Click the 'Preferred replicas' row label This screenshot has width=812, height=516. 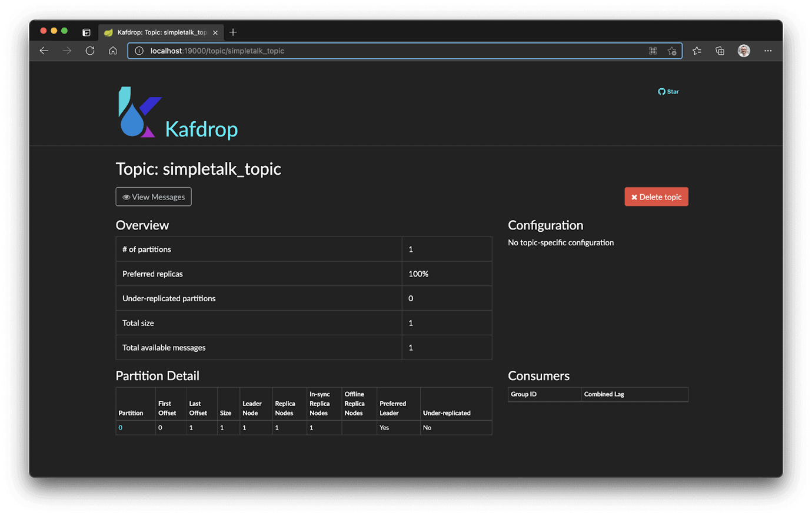coord(152,274)
